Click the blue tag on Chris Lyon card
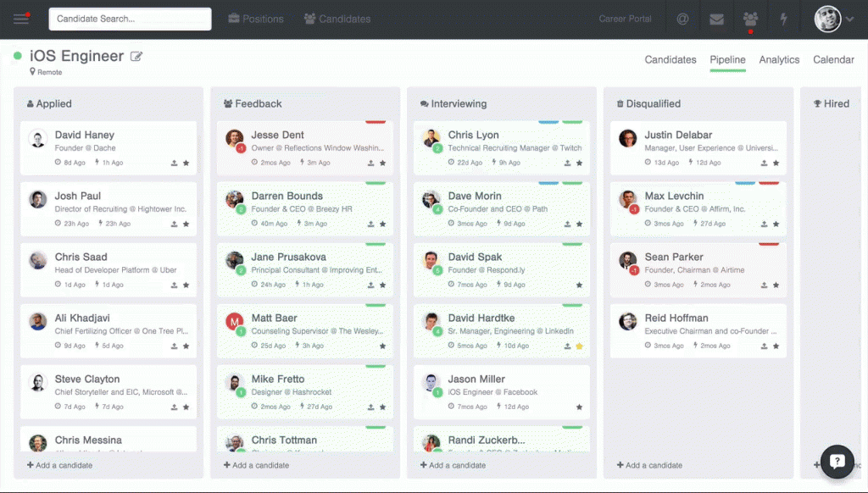Viewport: 868px width, 493px height. click(x=548, y=122)
